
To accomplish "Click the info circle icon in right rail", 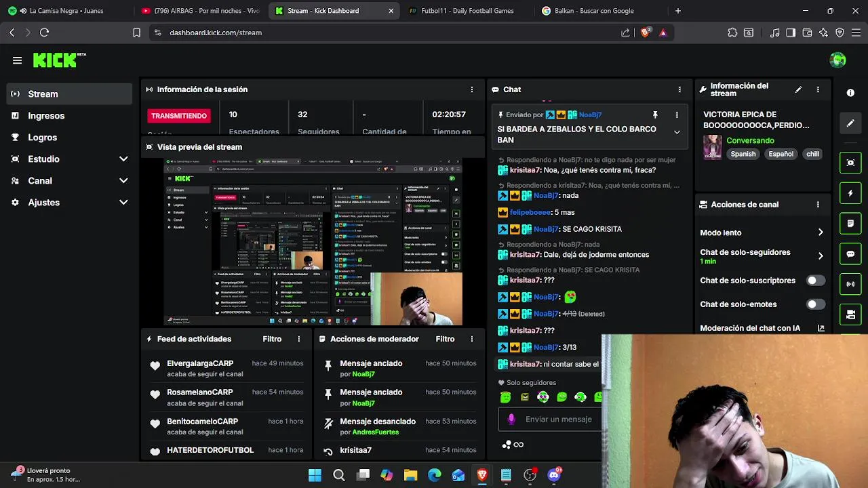I will pyautogui.click(x=850, y=92).
